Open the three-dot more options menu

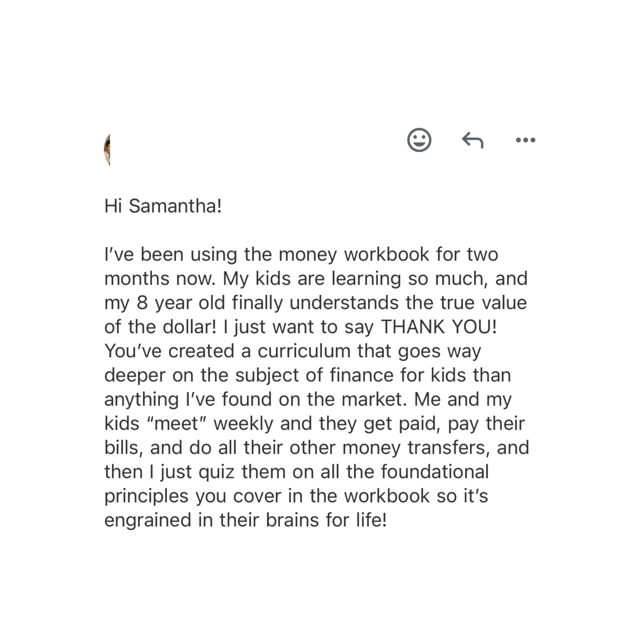[x=525, y=140]
